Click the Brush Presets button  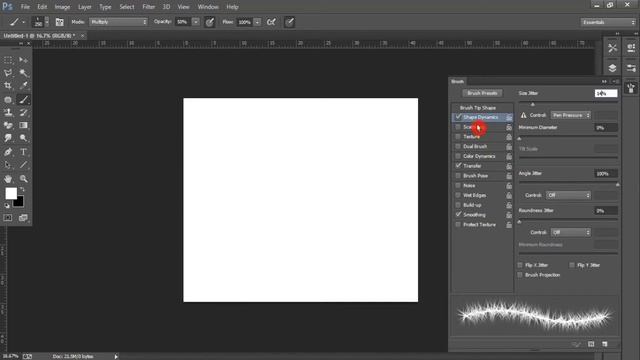[482, 93]
